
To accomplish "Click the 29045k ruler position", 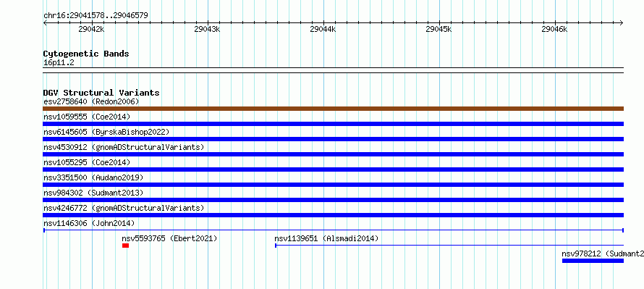I will click(x=438, y=29).
